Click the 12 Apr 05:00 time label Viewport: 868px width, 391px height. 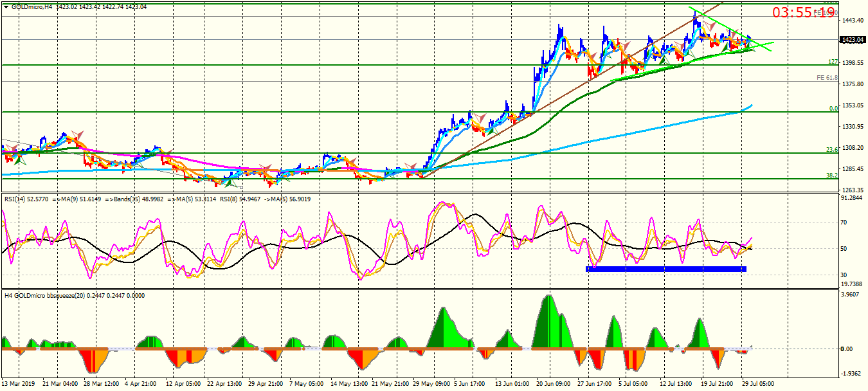[x=185, y=384]
